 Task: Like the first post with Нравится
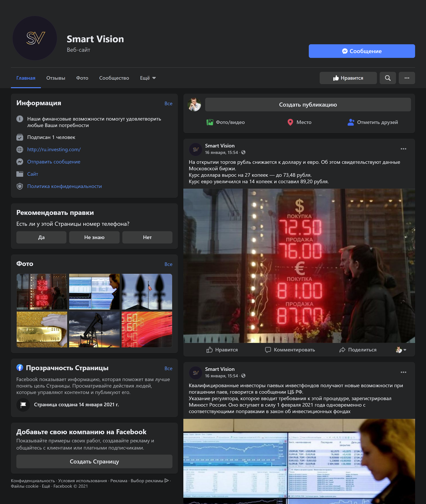222,350
